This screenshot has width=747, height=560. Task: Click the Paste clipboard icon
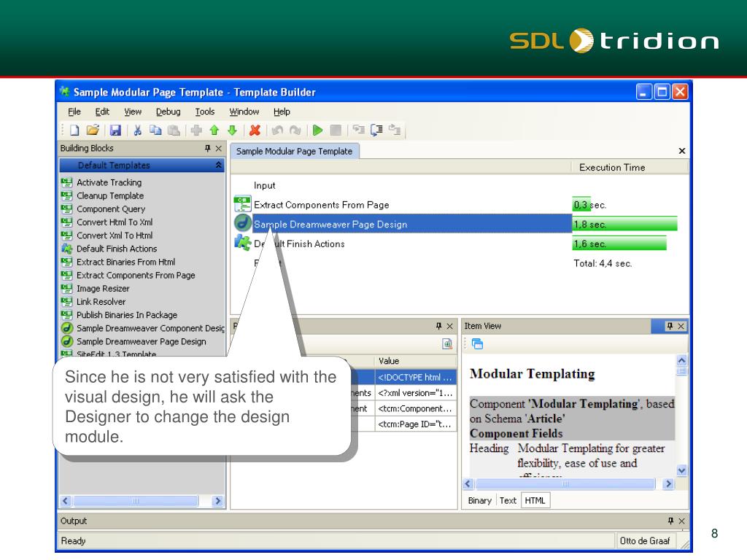point(174,130)
